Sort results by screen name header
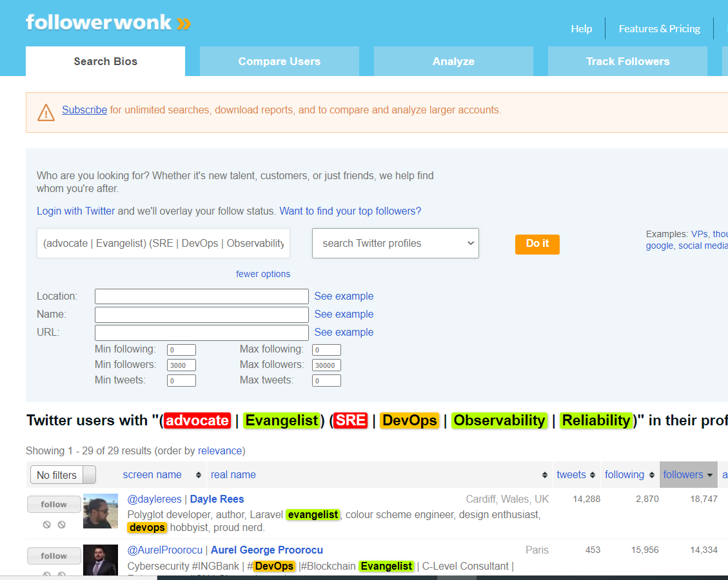This screenshot has width=728, height=580. coord(152,475)
